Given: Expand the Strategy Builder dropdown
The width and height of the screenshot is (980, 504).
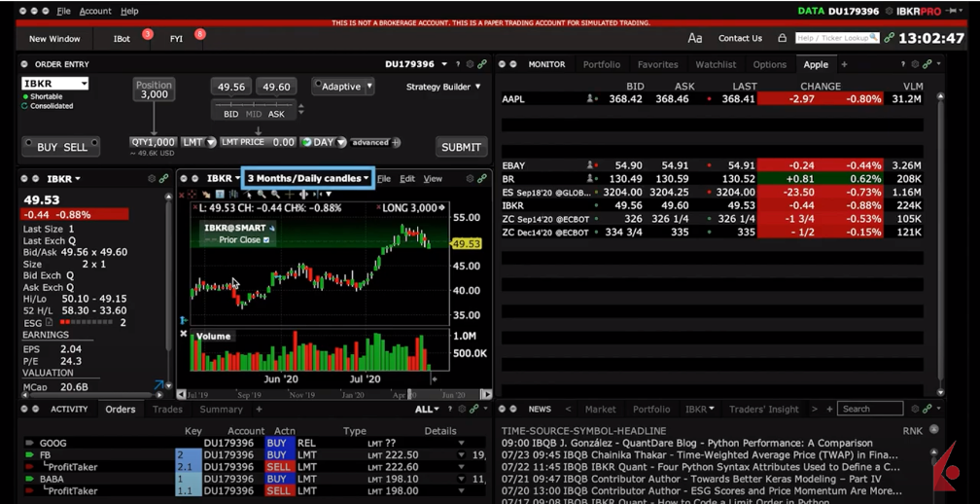Looking at the screenshot, I should pos(443,87).
